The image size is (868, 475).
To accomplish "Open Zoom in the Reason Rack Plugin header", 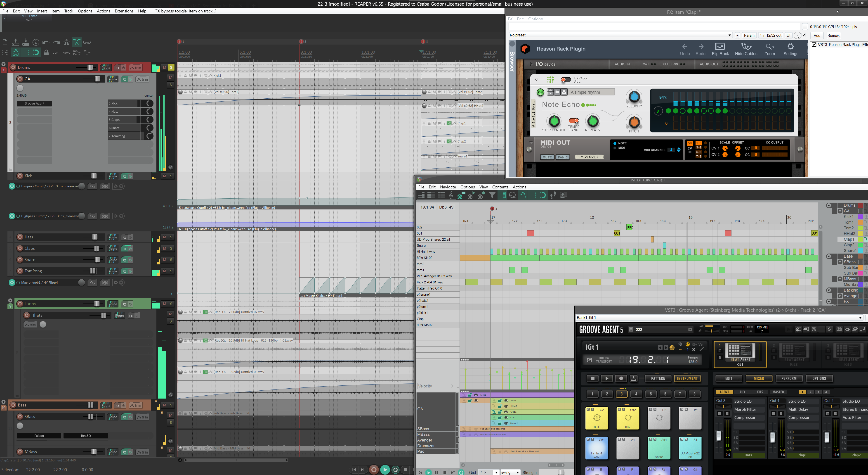I will [770, 49].
